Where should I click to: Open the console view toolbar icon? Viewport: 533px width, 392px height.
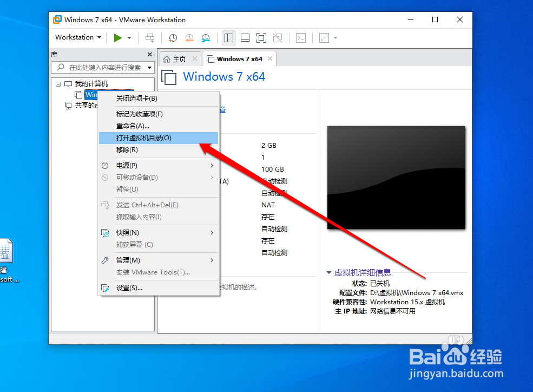(x=301, y=38)
